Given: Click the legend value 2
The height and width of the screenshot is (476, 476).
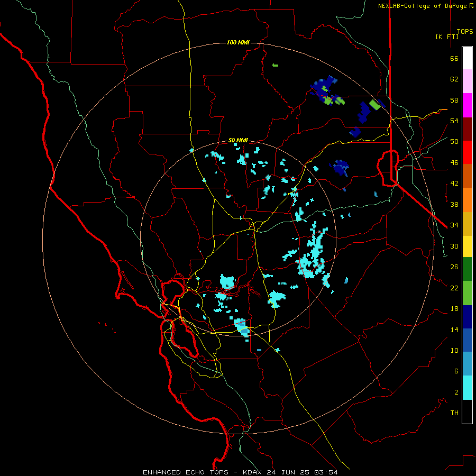Looking at the screenshot, I should tap(456, 392).
